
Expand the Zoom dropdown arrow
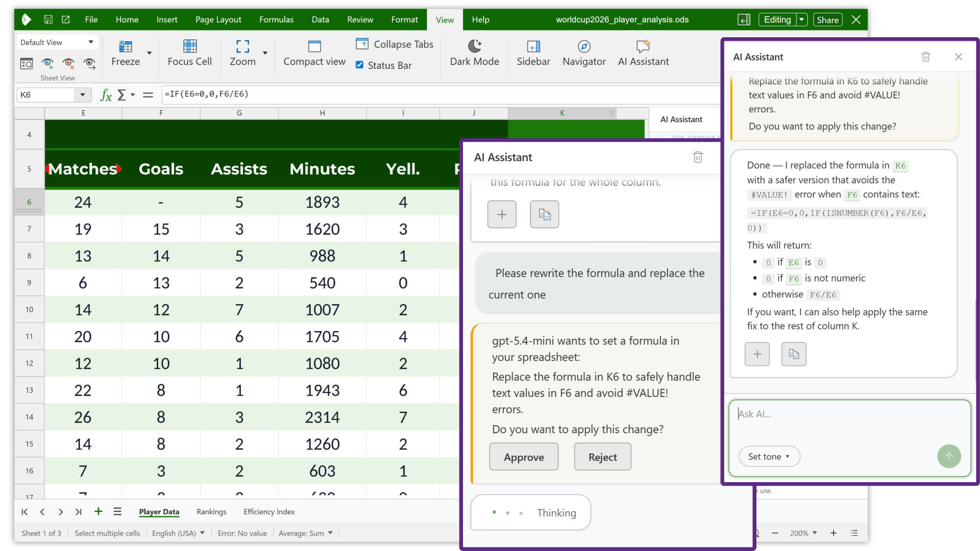[265, 53]
